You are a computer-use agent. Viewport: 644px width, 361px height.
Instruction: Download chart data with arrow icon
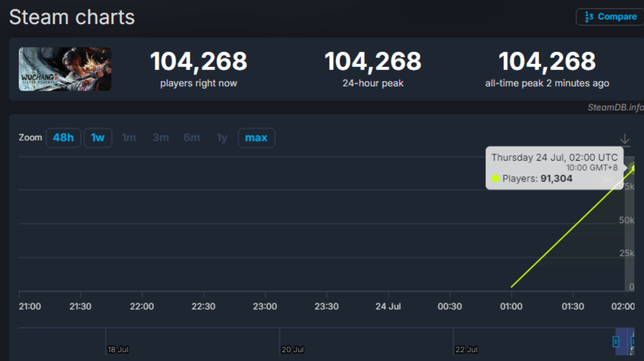(x=624, y=140)
